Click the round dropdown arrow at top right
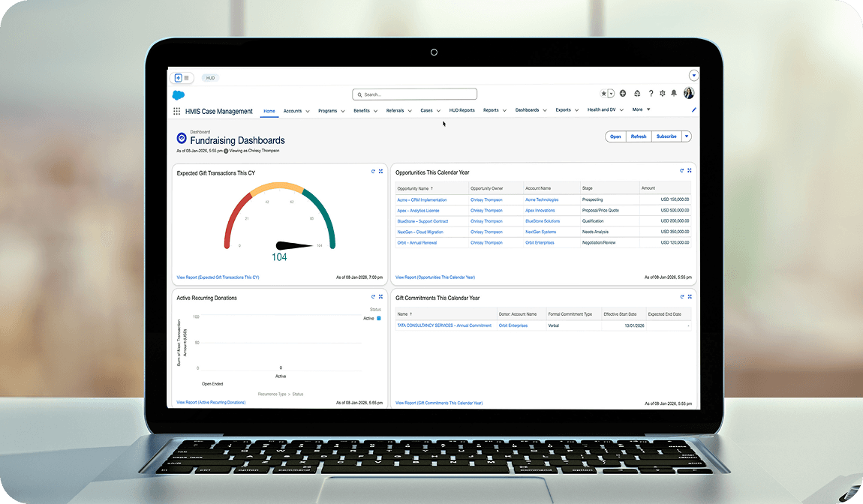The image size is (863, 504). tap(693, 76)
